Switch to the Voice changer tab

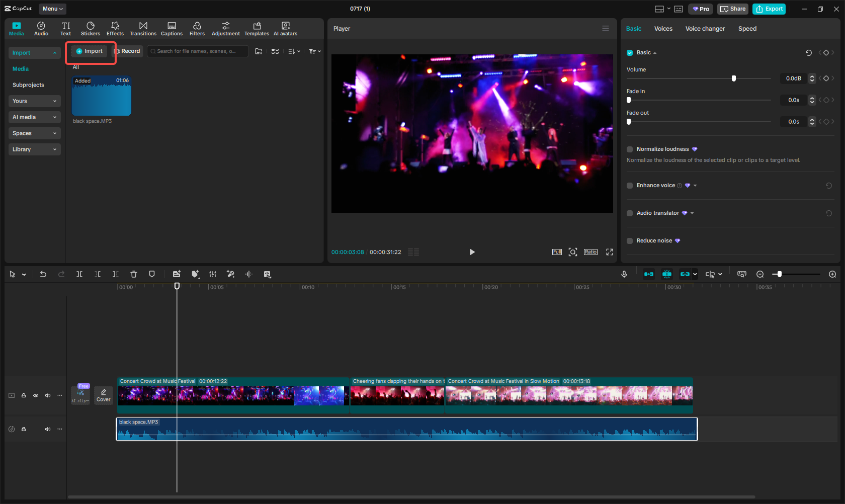point(705,29)
